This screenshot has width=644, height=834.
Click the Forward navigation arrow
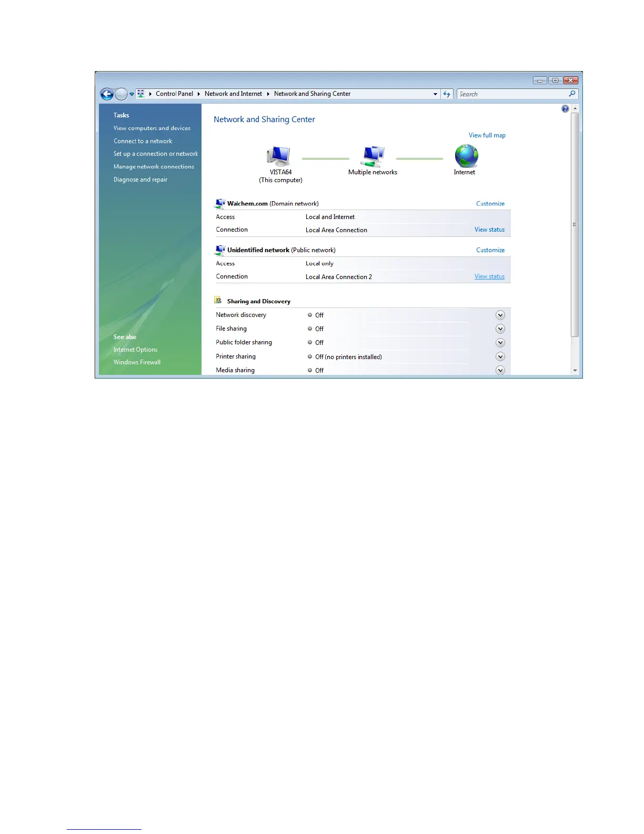pyautogui.click(x=121, y=94)
